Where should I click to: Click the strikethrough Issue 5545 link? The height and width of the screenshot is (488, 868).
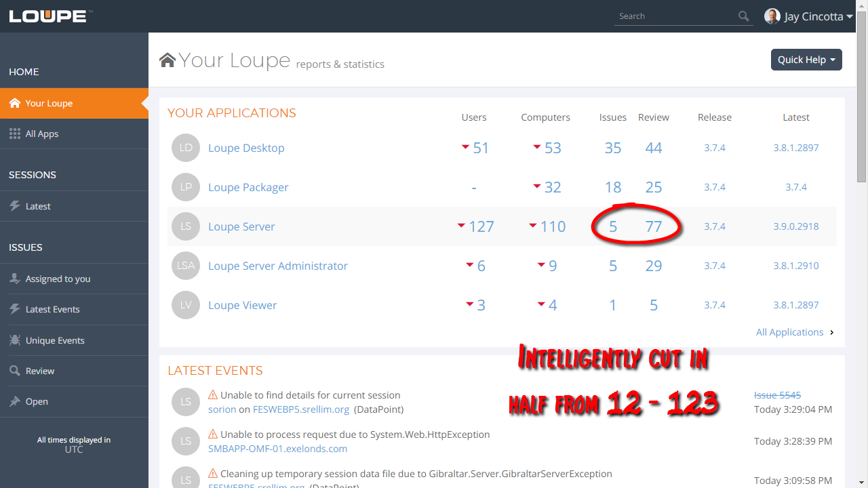coord(778,394)
